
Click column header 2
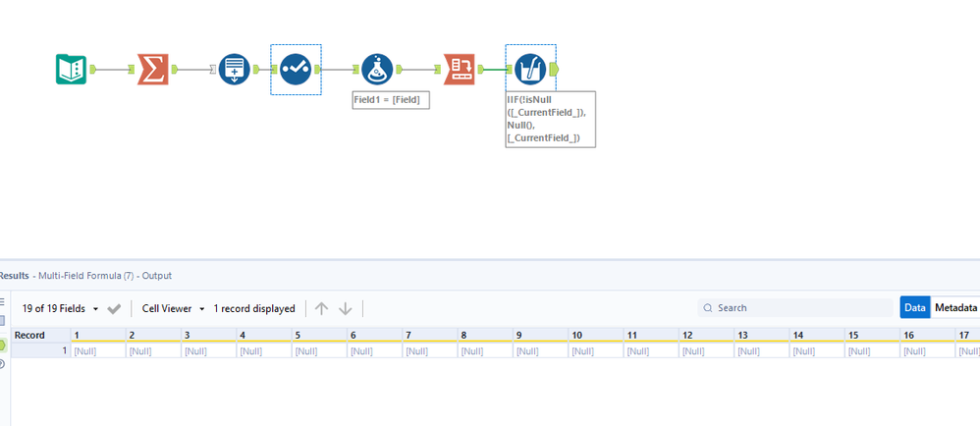tap(153, 336)
